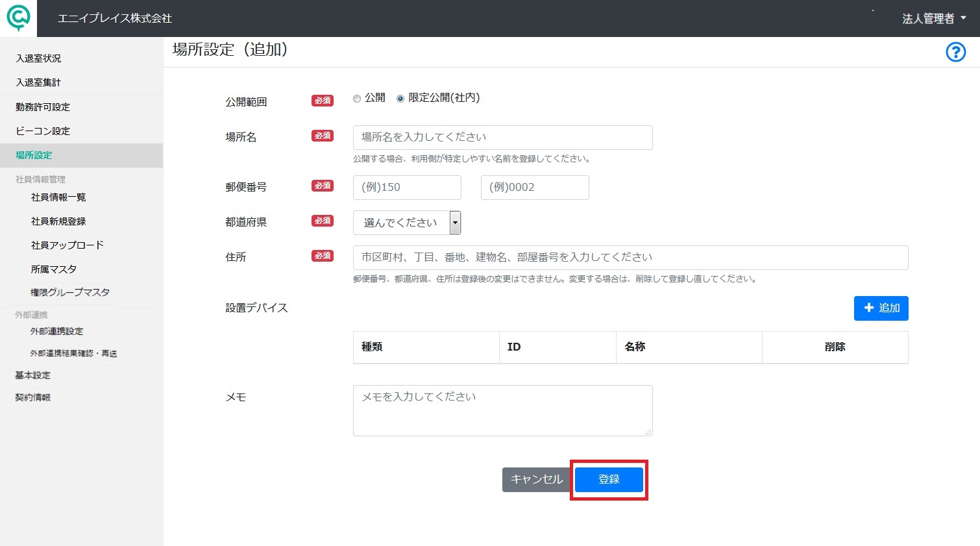Expand the 法人管理者 user menu
The width and height of the screenshot is (980, 546).
tap(934, 19)
